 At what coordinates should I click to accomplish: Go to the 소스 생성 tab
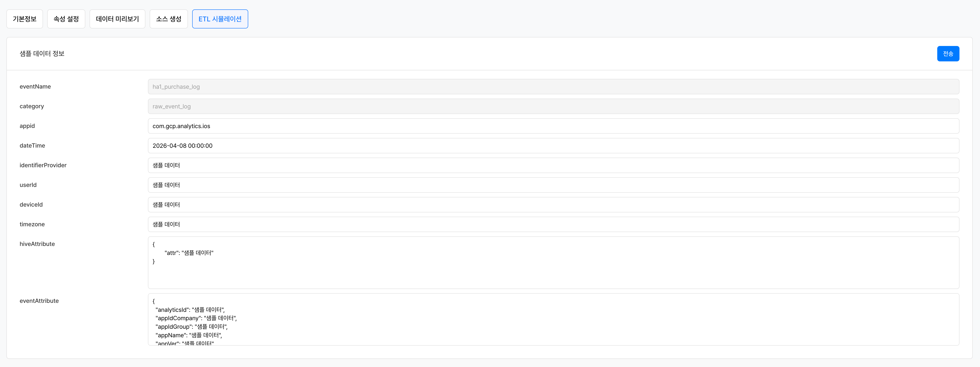click(x=168, y=19)
